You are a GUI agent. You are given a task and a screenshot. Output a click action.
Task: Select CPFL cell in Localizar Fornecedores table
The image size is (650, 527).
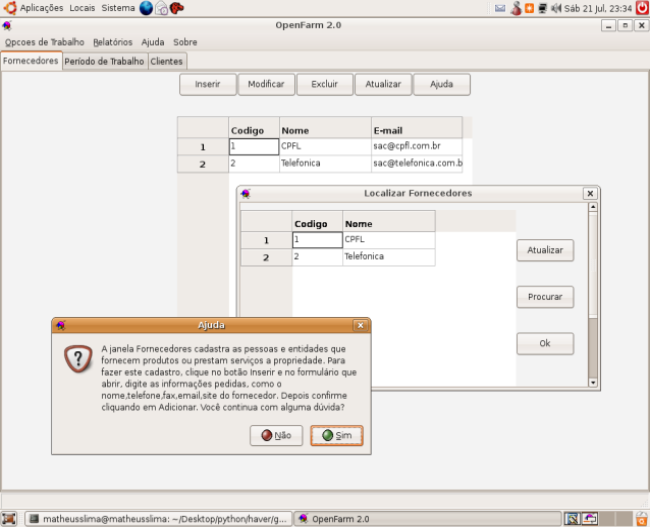(389, 240)
